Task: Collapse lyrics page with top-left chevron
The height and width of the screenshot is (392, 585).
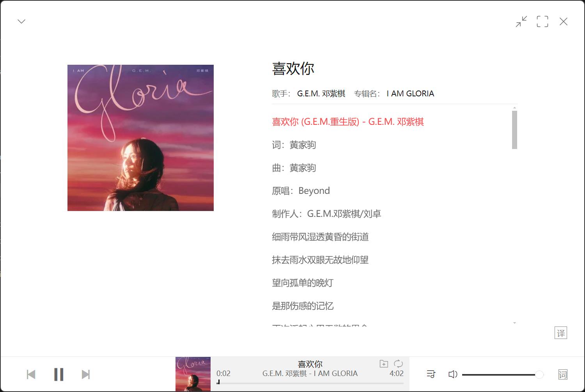Action: [21, 21]
